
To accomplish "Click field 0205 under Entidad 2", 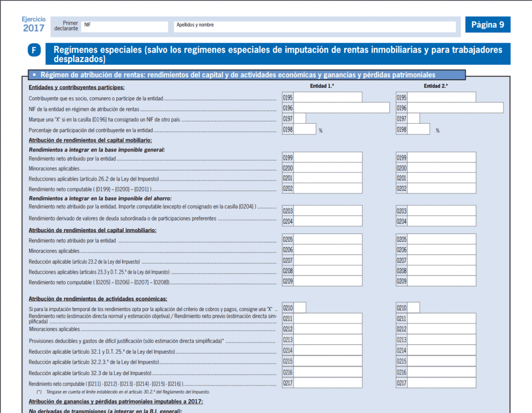I will 442,239.
